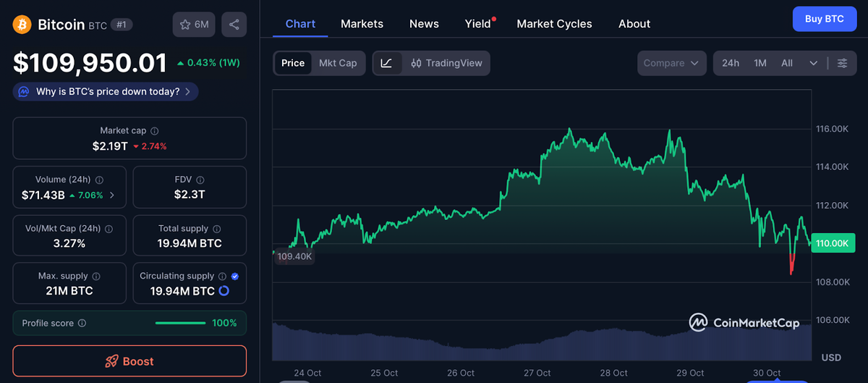This screenshot has height=383, width=868.
Task: Open chart settings sliders icon
Action: 842,63
